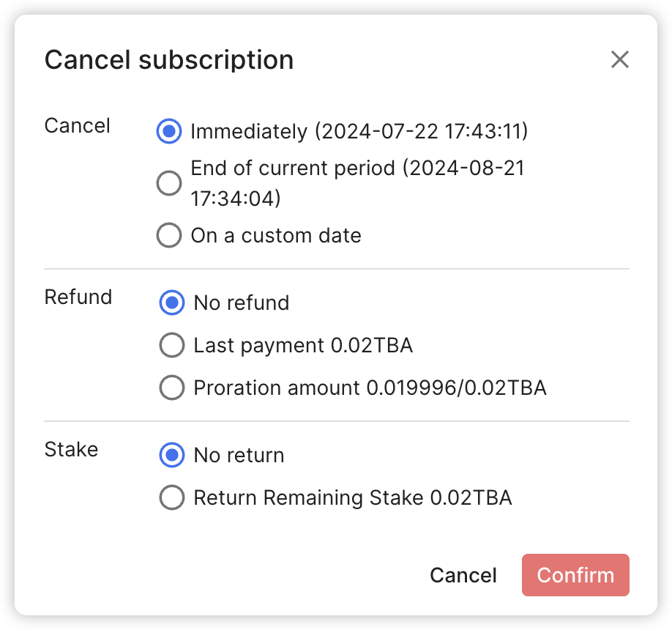Select the On a custom date radio circle
672x630 pixels.
[x=169, y=236]
